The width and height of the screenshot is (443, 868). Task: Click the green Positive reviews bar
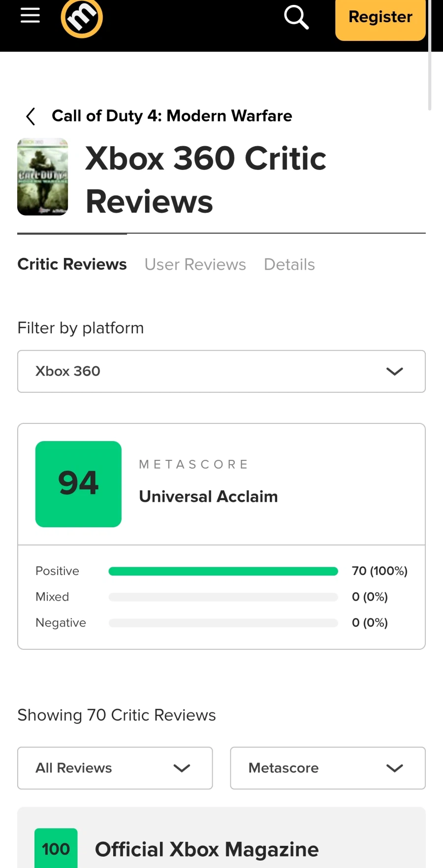[223, 571]
